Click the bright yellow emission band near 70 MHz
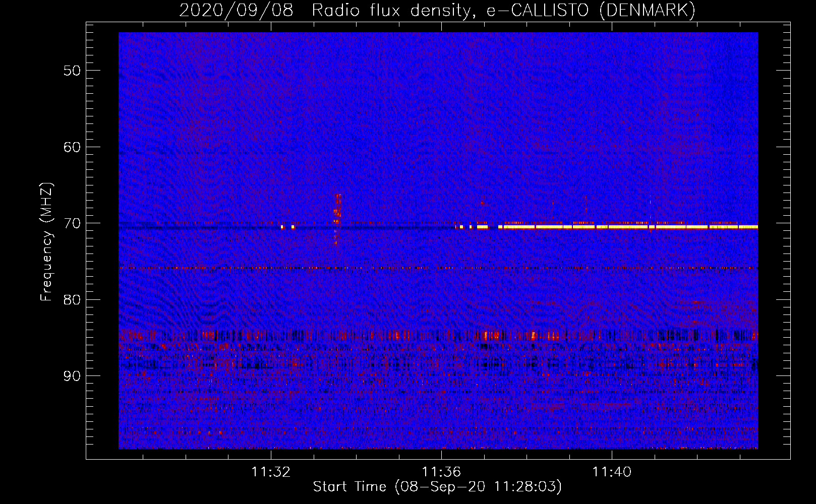Viewport: 816px width, 504px height. [628, 227]
